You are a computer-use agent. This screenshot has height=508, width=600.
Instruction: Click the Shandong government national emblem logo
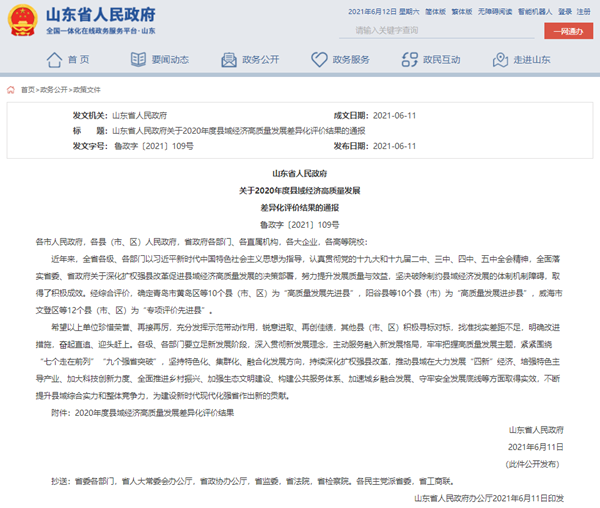pos(23,20)
